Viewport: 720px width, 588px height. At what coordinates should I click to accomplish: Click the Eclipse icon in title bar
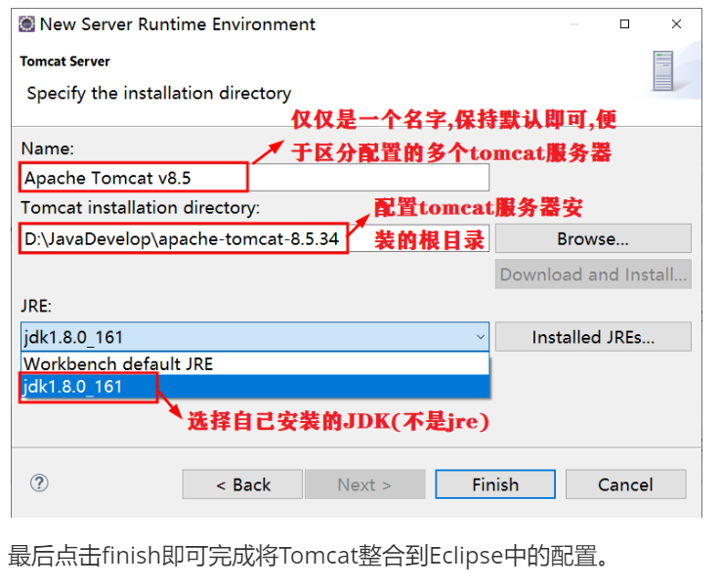(x=26, y=24)
